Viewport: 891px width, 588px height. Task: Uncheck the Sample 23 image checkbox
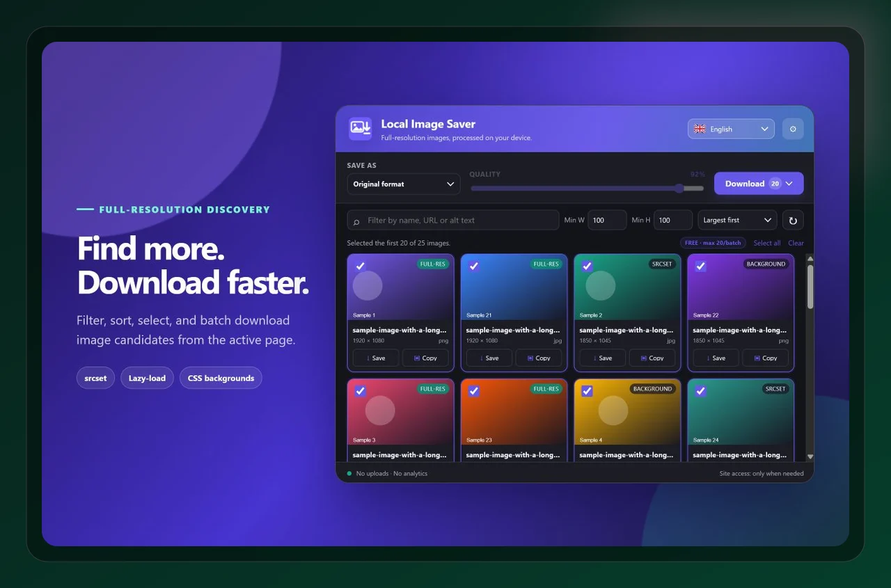473,391
